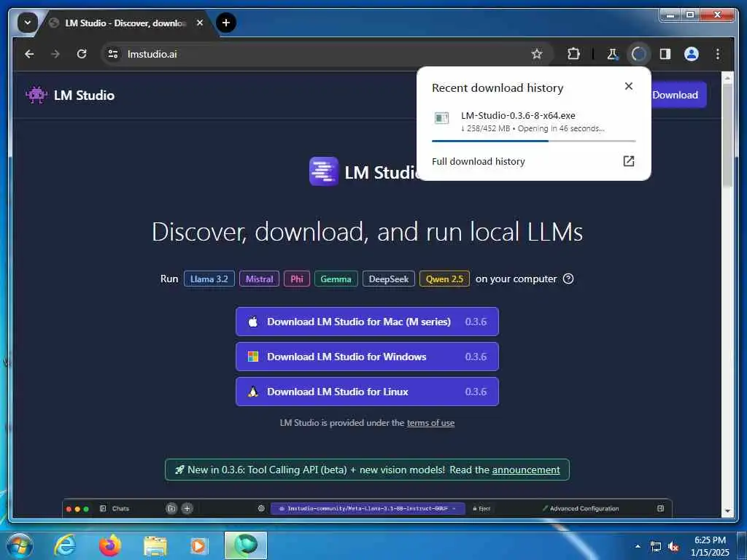Download LM Studio for Windows
Screen dimensions: 747x560
tap(368, 357)
